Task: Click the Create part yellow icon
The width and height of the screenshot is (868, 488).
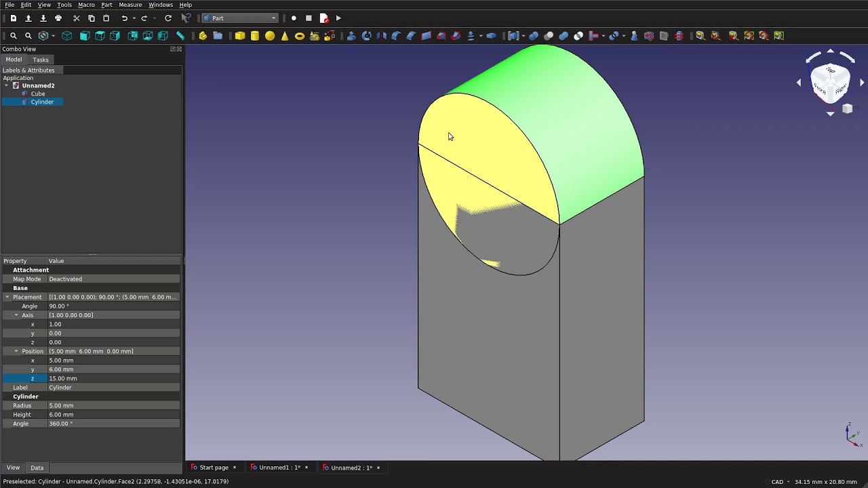Action: [x=203, y=36]
